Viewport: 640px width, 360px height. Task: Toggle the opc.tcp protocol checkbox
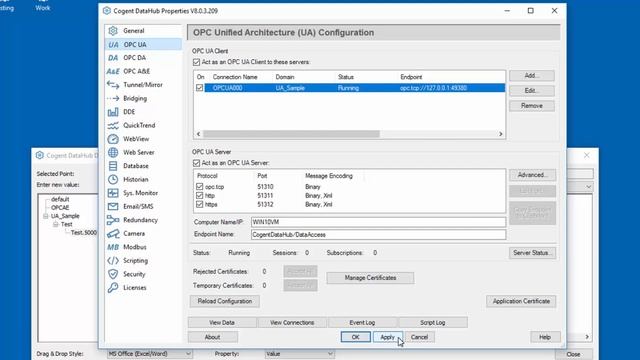click(200, 187)
